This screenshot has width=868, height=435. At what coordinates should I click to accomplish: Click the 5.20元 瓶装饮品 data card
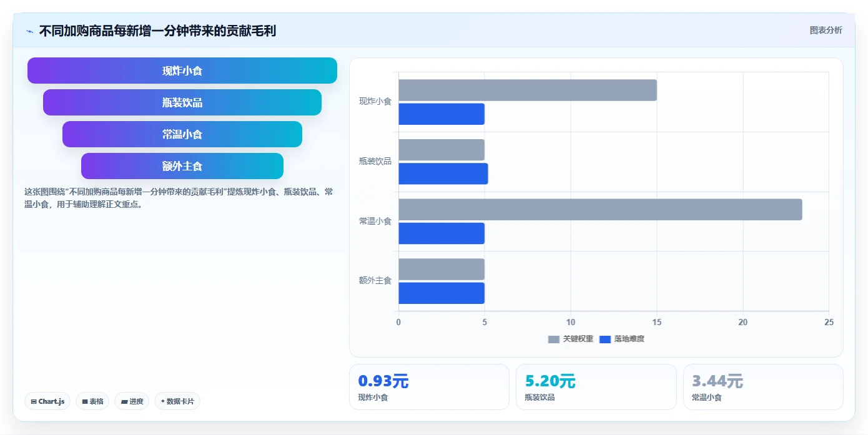[596, 387]
